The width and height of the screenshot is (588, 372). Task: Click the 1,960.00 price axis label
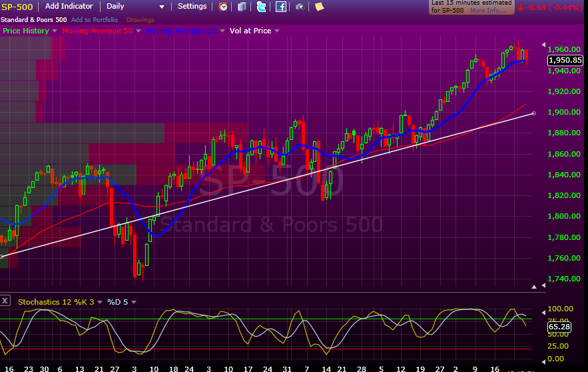tap(564, 49)
